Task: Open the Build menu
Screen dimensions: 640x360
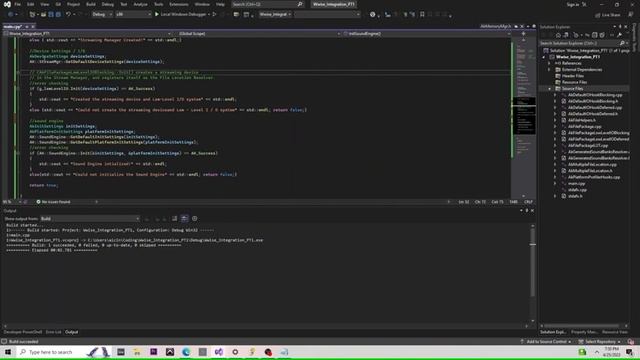Action: click(91, 4)
